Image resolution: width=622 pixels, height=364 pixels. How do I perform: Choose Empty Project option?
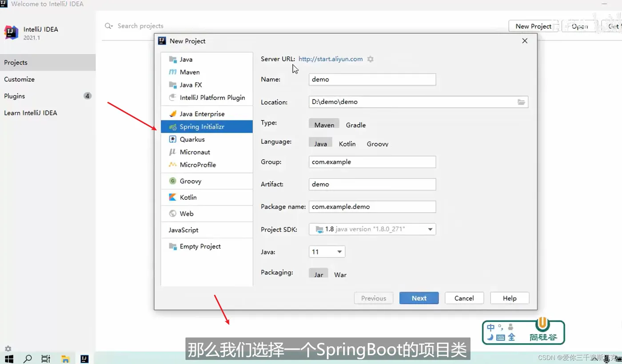point(207,246)
